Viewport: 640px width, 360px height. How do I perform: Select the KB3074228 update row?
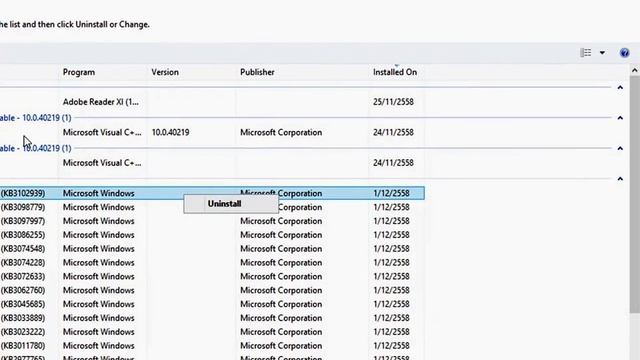(x=212, y=262)
